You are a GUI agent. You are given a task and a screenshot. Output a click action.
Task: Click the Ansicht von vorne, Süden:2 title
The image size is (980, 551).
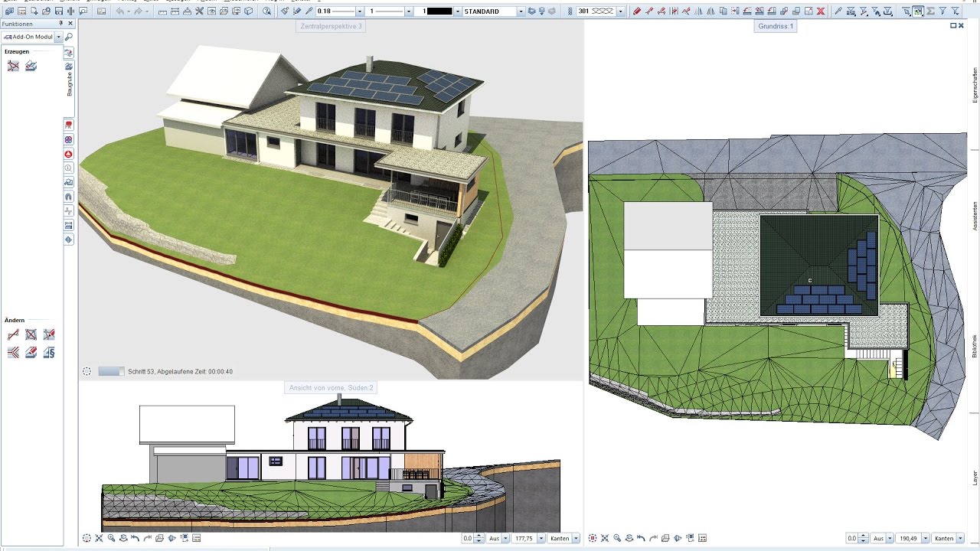click(x=331, y=388)
